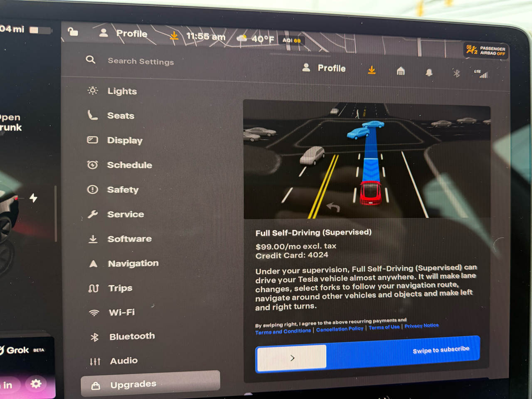Viewport: 532px width, 399px height.
Task: Open the HomeLink garage icon
Action: pos(400,71)
